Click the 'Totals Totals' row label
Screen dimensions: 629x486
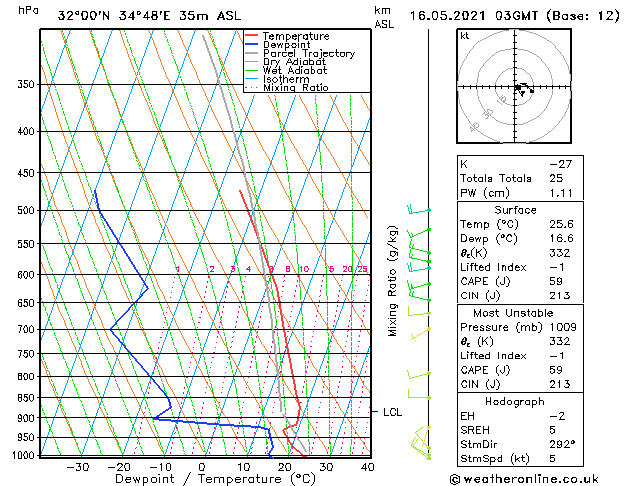click(496, 178)
